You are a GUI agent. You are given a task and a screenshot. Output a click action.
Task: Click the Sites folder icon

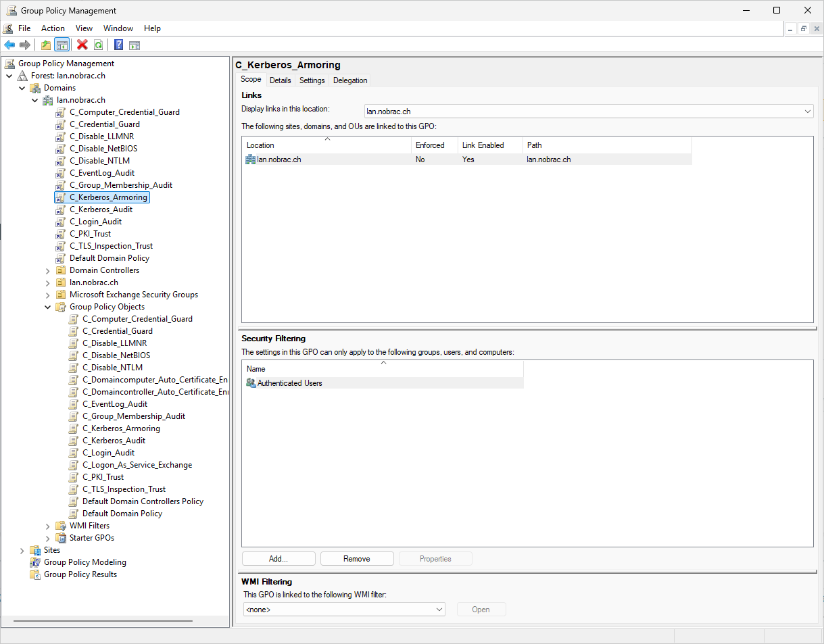[36, 550]
